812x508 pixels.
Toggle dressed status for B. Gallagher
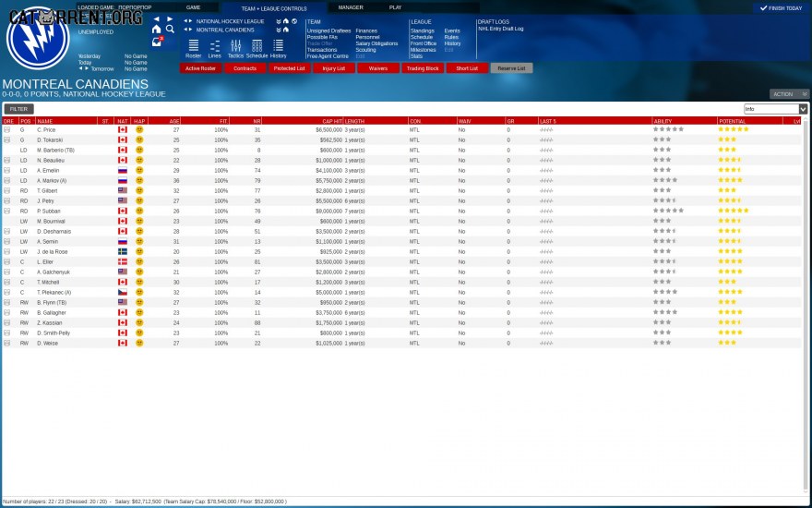pyautogui.click(x=7, y=312)
